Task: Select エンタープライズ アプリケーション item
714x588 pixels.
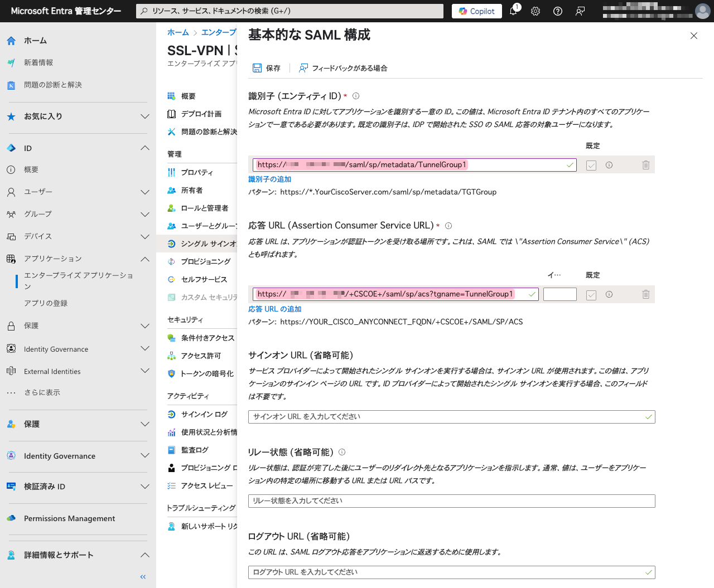Action: [79, 280]
